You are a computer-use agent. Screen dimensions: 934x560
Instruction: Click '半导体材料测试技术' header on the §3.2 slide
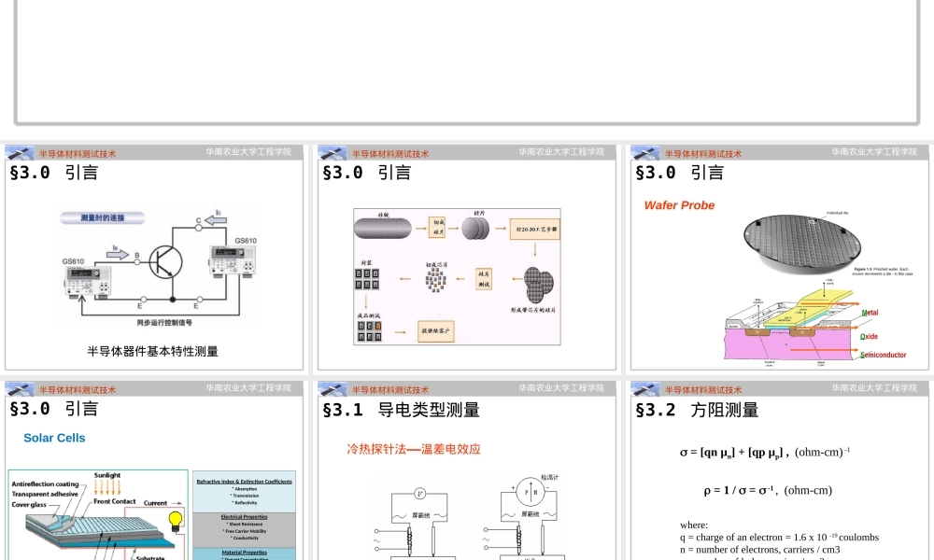coord(703,390)
